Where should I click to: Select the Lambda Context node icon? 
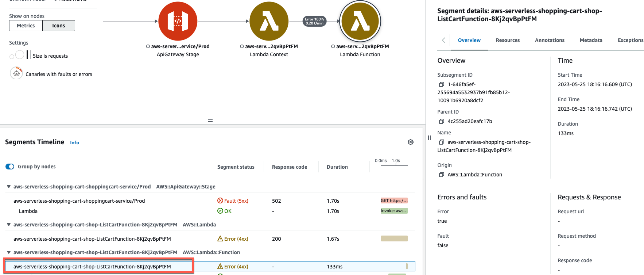pyautogui.click(x=269, y=21)
